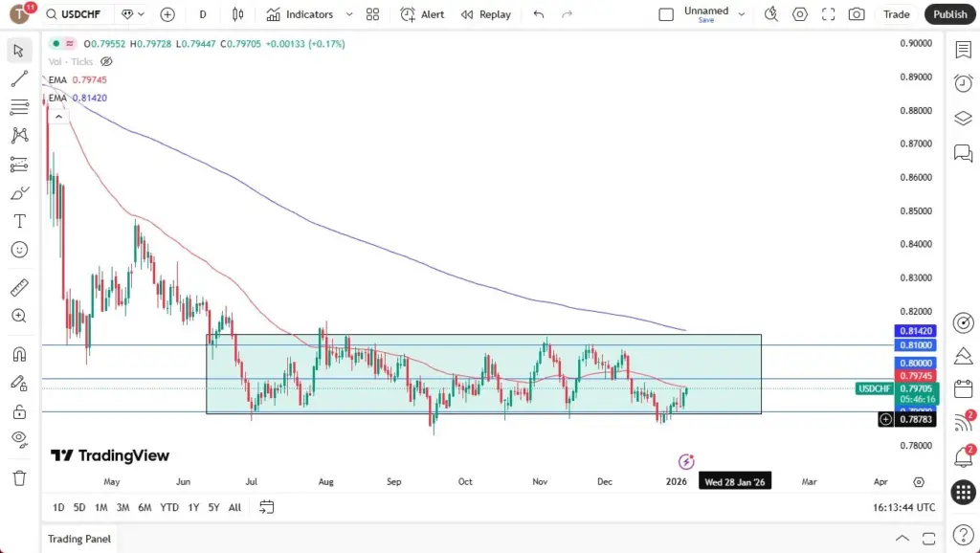Toggle visibility of Vol Ticks indicator
The height and width of the screenshot is (553, 980).
pyautogui.click(x=106, y=61)
